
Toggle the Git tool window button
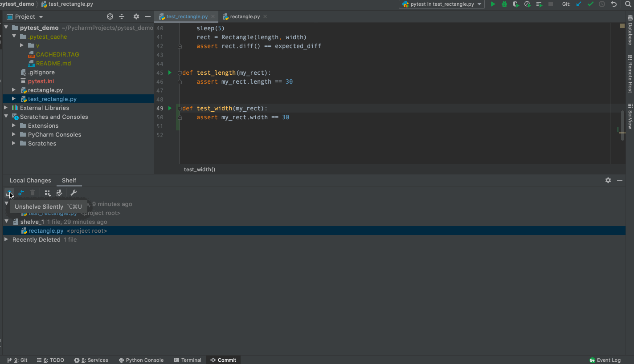click(17, 360)
